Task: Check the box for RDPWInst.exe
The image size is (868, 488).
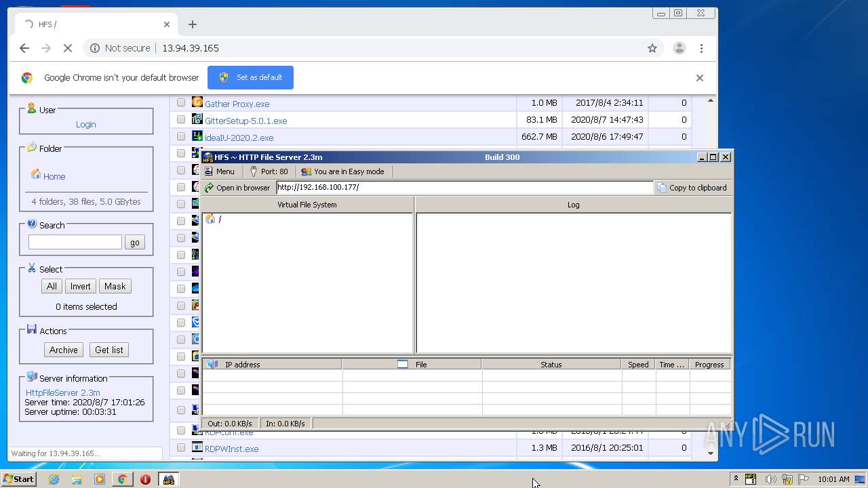Action: (x=181, y=447)
